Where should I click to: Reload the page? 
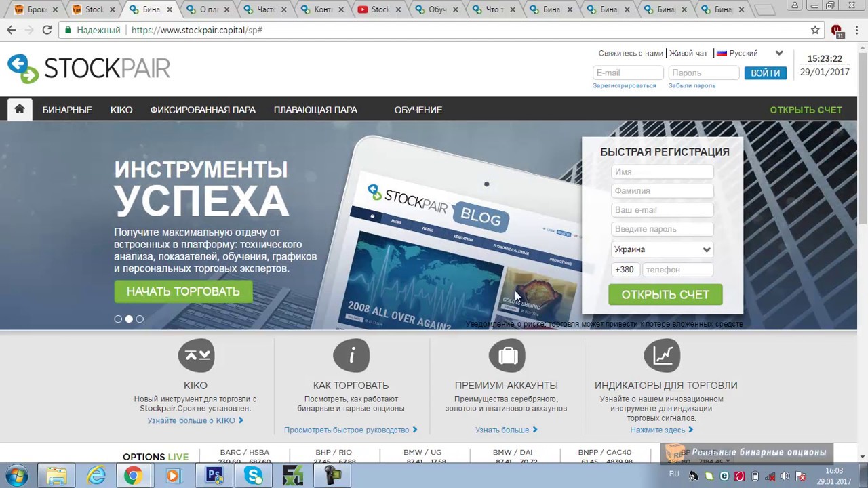point(47,30)
